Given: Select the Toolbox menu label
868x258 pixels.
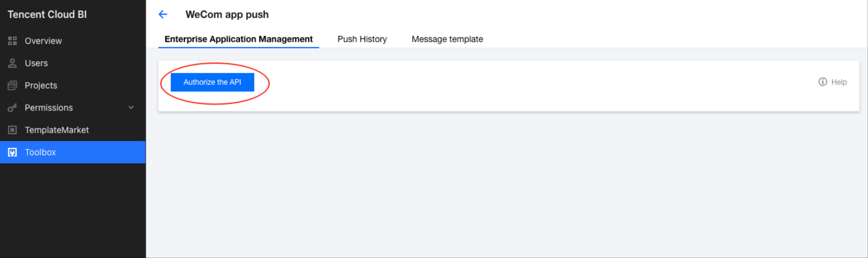Looking at the screenshot, I should pos(40,152).
